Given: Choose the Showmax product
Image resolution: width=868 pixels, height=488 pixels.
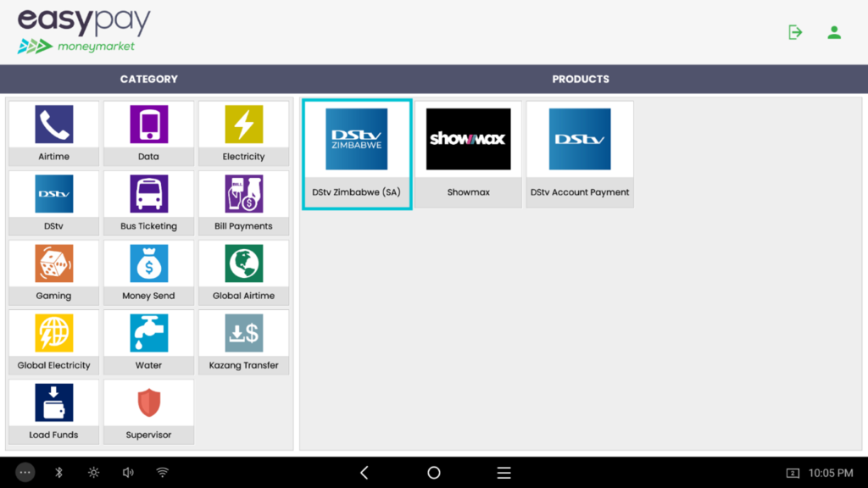Looking at the screenshot, I should pos(468,154).
